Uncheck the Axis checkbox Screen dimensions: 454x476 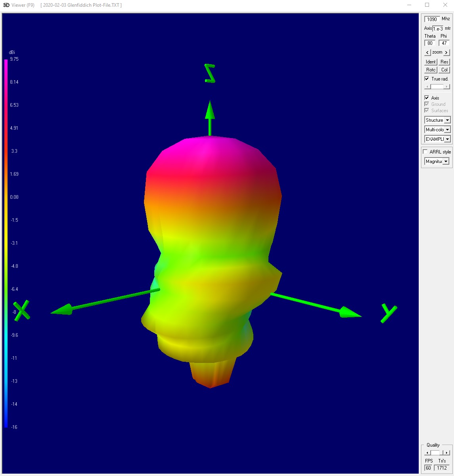[427, 98]
